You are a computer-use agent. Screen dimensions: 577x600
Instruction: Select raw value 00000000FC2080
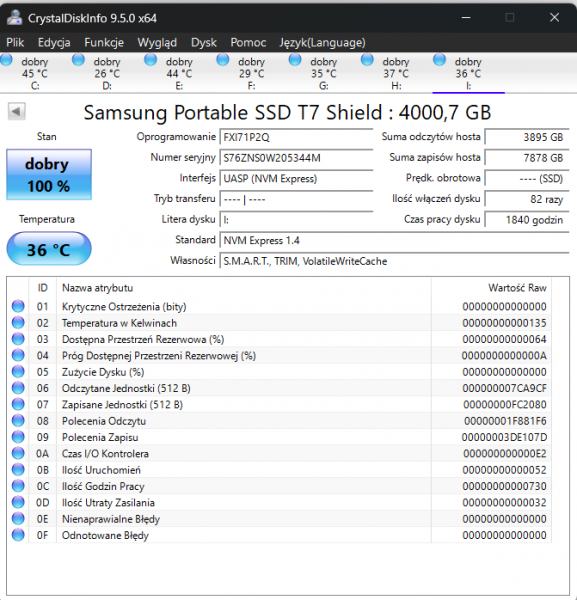tap(505, 405)
